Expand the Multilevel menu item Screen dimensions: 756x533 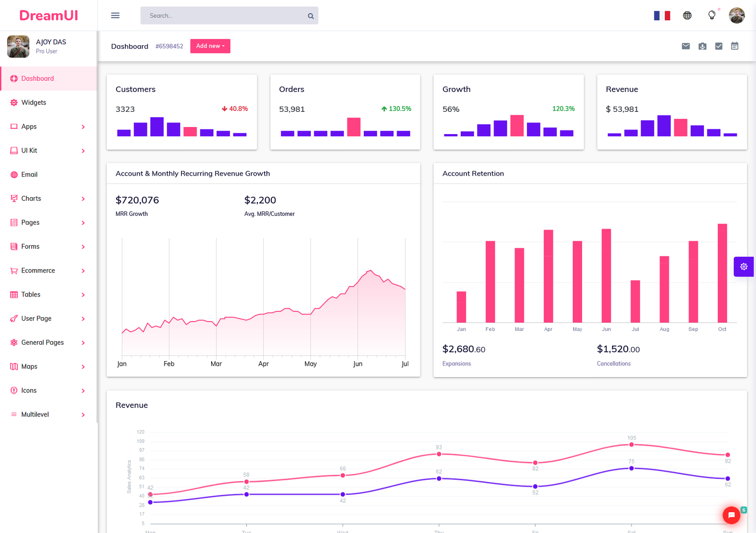coord(47,415)
